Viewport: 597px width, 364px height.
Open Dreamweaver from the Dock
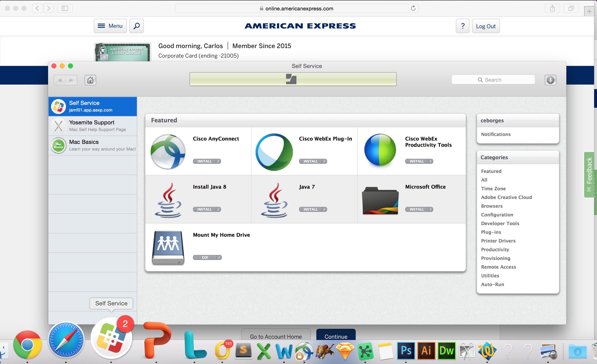pyautogui.click(x=446, y=351)
